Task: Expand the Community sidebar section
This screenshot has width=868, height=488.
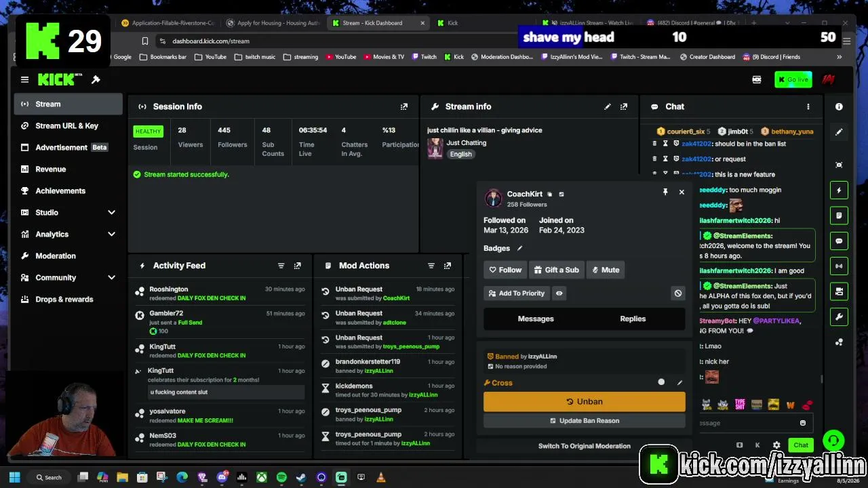Action: pos(111,278)
